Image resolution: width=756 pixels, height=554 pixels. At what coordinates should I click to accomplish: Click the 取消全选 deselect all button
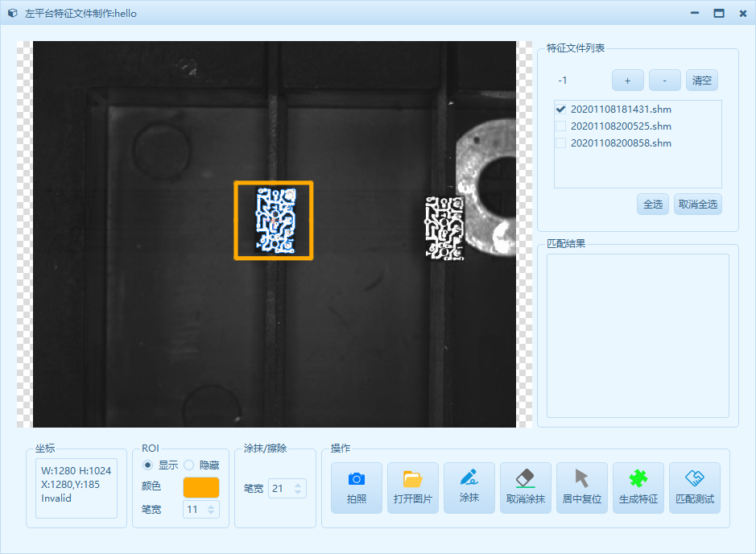(697, 204)
